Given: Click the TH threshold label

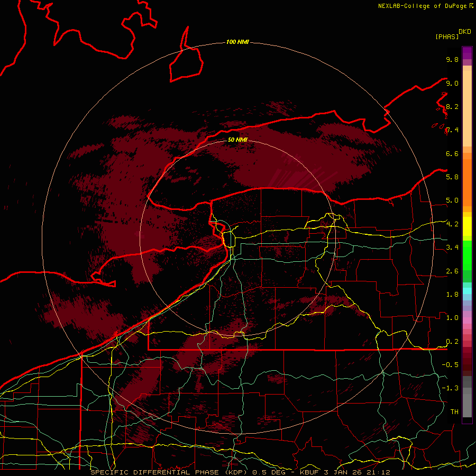Looking at the screenshot, I should pos(454,412).
